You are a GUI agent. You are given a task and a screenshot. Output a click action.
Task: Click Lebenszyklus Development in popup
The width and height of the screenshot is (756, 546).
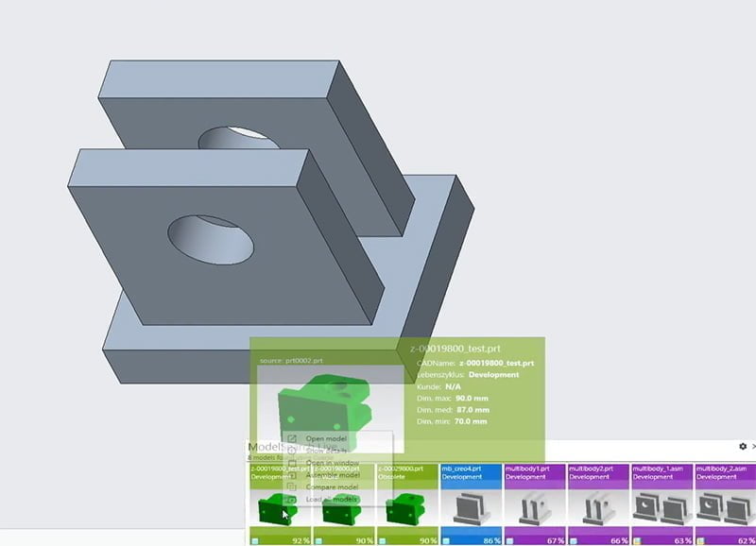pos(468,374)
